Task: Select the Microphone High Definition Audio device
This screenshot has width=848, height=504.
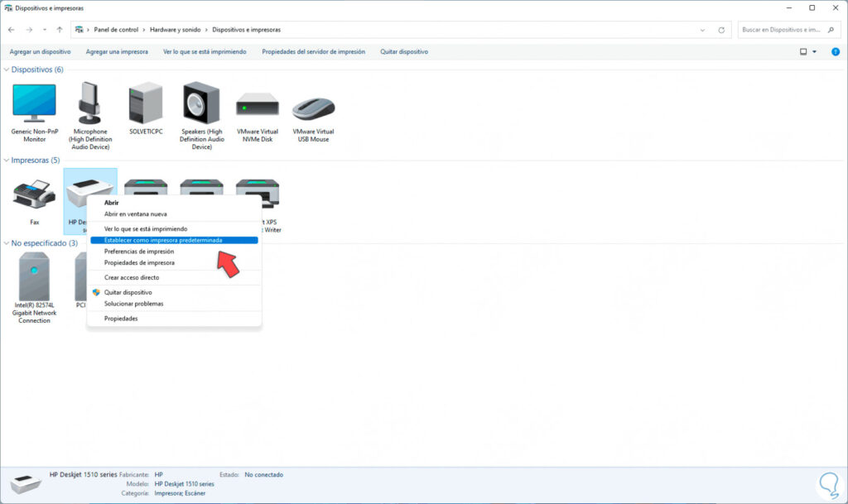Action: (x=89, y=116)
